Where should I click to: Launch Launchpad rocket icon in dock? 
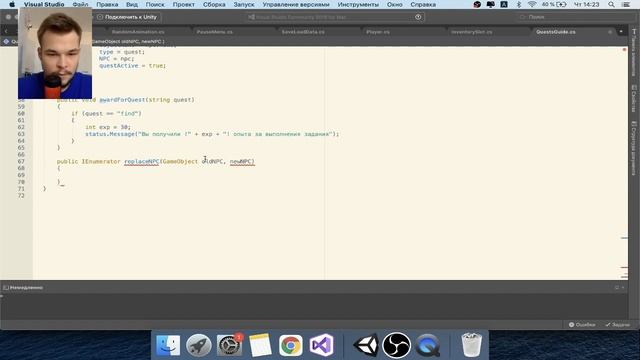pyautogui.click(x=199, y=345)
